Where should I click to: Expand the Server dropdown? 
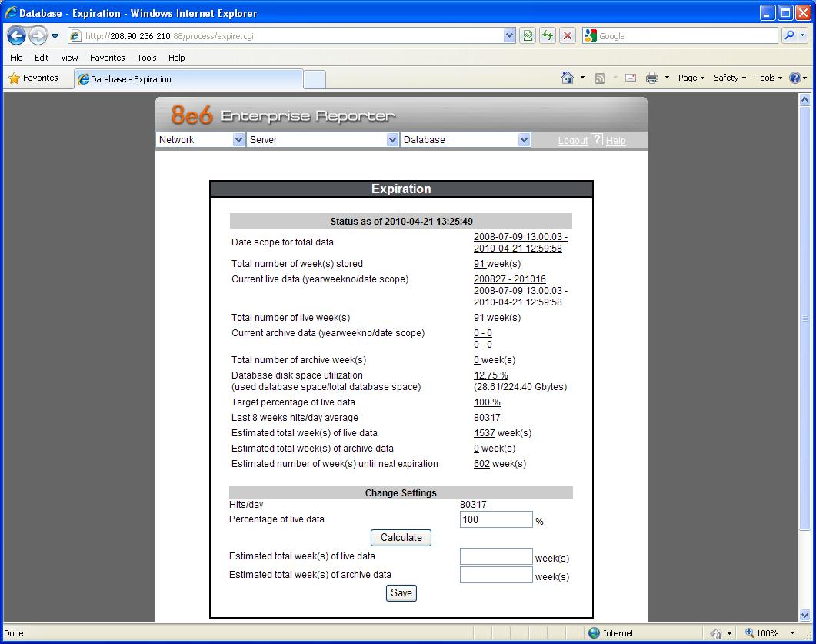(322, 140)
